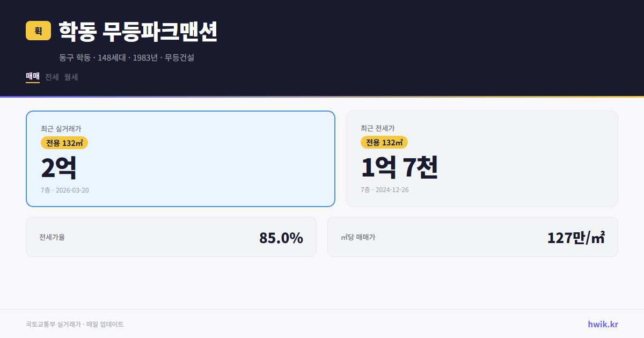Click the 최근 전세가 card
The width and height of the screenshot is (644, 338).
point(482,158)
